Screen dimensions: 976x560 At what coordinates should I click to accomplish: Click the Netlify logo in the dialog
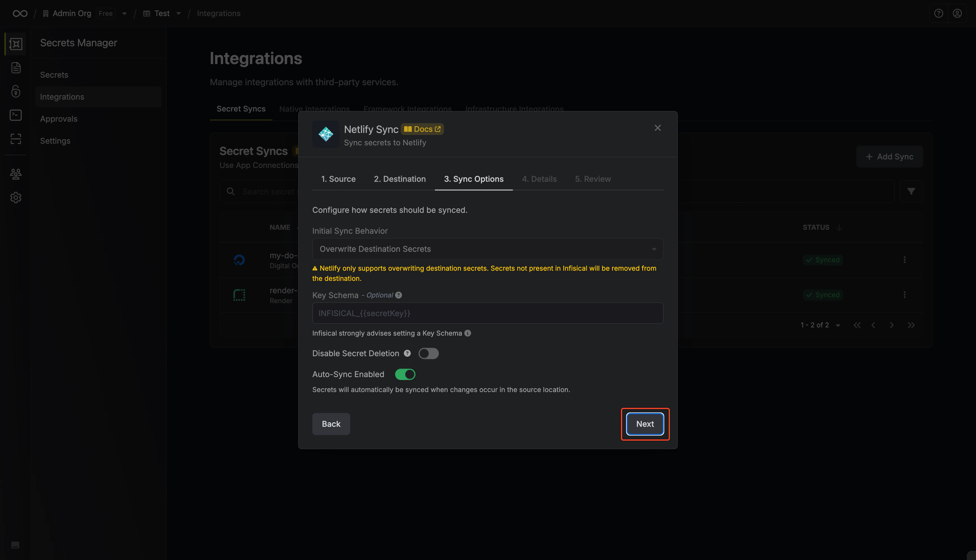[x=326, y=134]
